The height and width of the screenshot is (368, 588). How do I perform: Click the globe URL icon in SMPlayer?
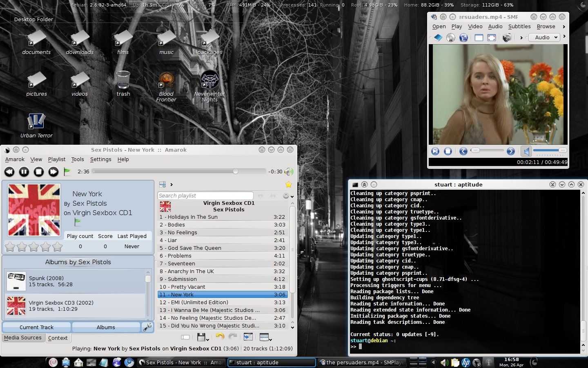[x=463, y=38]
